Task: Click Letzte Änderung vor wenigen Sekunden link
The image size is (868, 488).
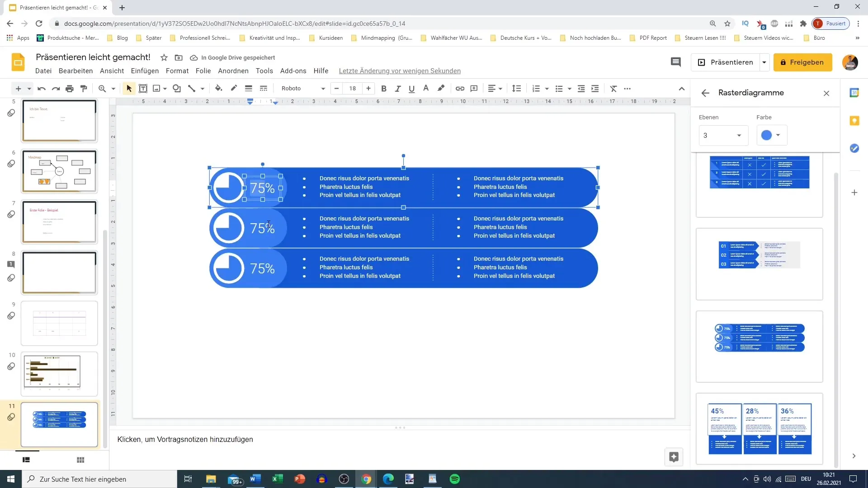Action: 400,71
